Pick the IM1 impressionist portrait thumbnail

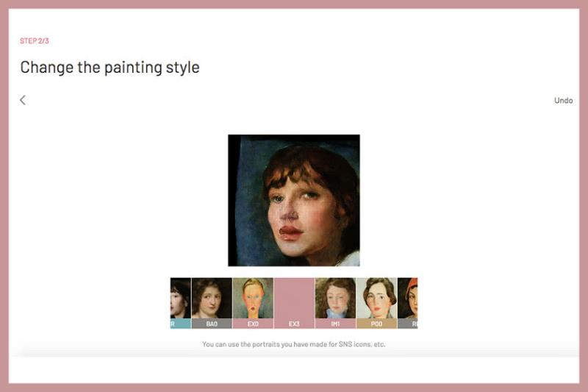335,303
